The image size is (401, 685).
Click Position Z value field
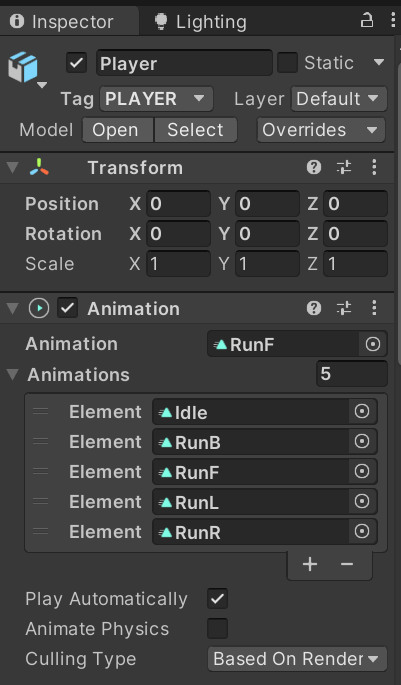[355, 204]
